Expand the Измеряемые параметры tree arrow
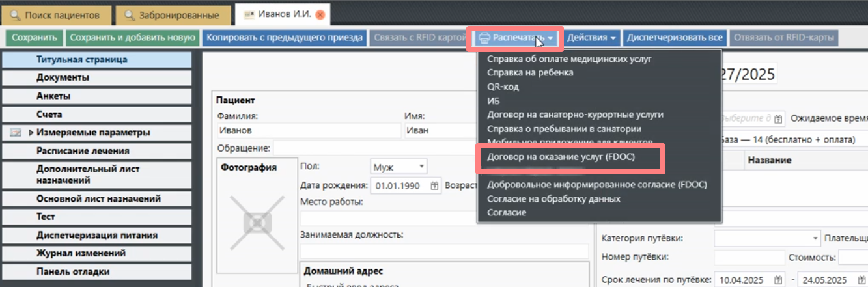This screenshot has width=868, height=287. [x=31, y=133]
